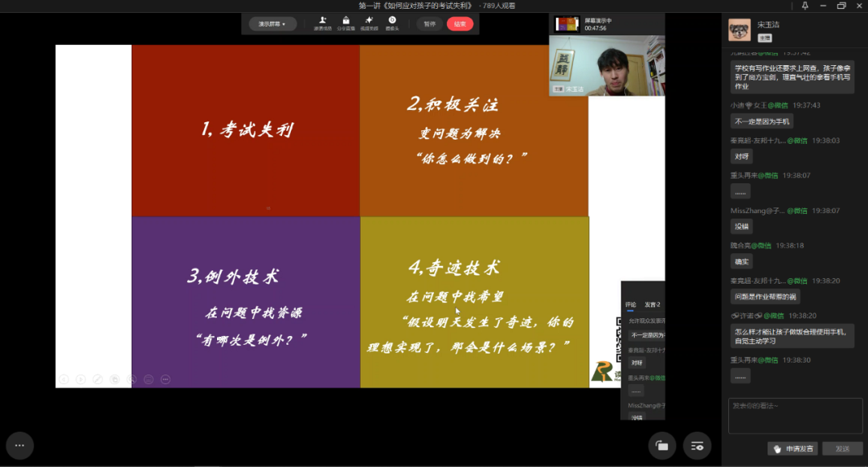
Task: Click the 申请发言 raise hand button
Action: (x=791, y=449)
